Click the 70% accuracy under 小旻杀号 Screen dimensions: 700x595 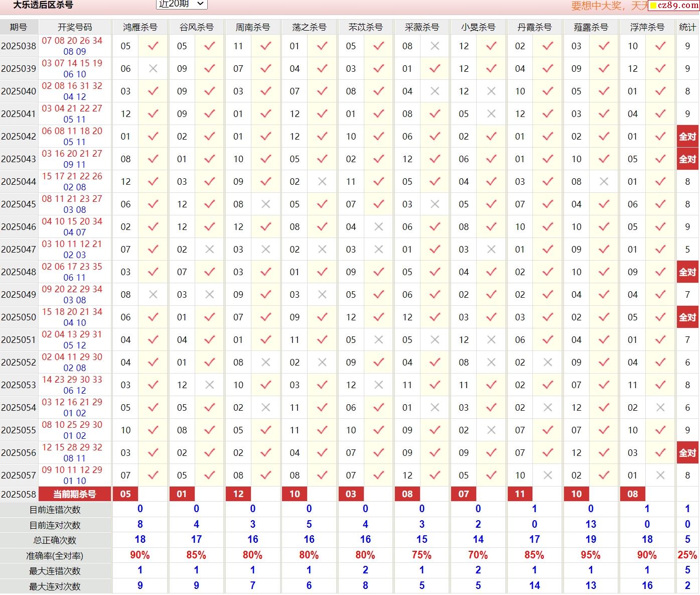pos(478,555)
